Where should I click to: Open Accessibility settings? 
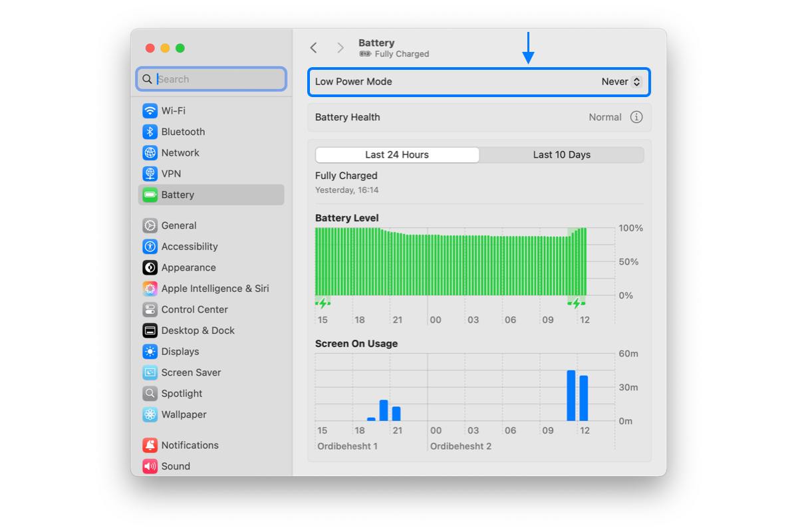211,247
